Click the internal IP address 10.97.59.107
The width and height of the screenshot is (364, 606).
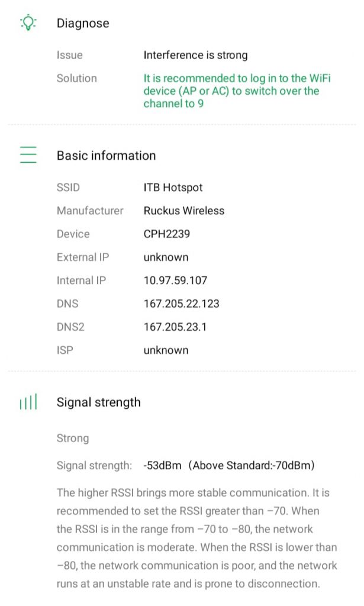click(175, 281)
